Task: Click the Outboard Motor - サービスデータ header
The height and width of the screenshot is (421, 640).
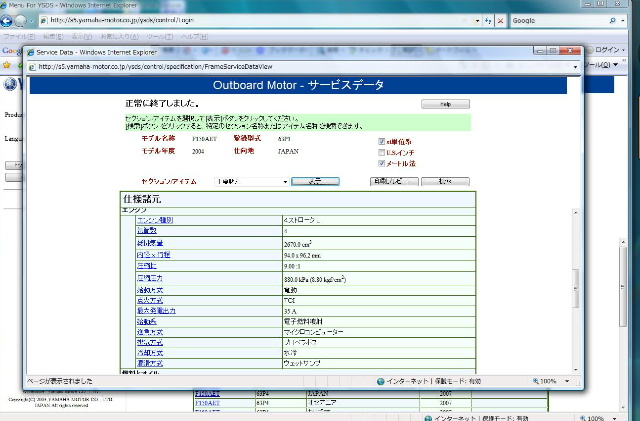Action: (298, 85)
